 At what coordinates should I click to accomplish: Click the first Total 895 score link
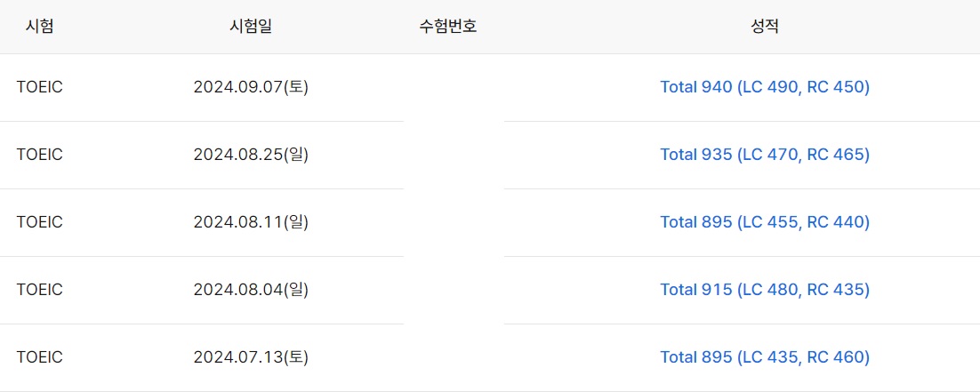point(765,222)
